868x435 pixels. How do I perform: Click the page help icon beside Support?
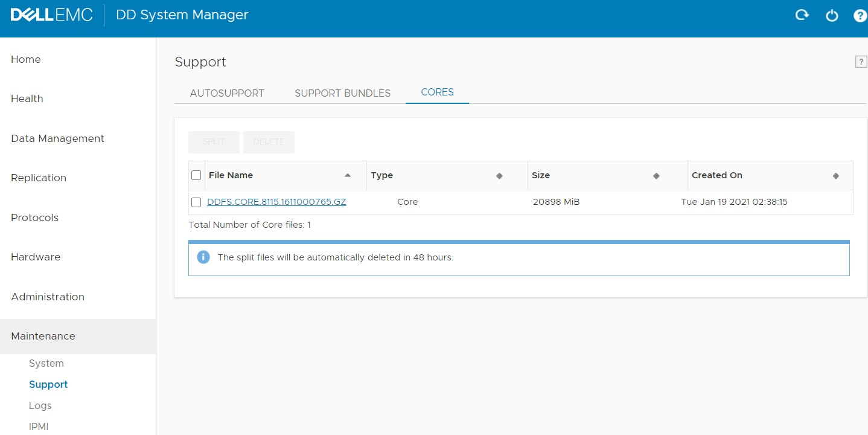(861, 62)
